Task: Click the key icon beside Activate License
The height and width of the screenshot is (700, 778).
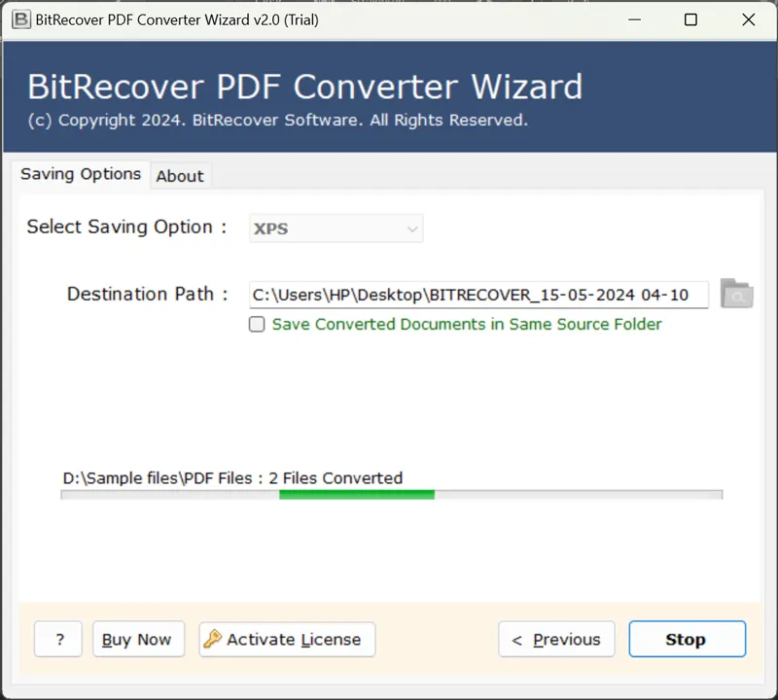Action: coord(212,639)
